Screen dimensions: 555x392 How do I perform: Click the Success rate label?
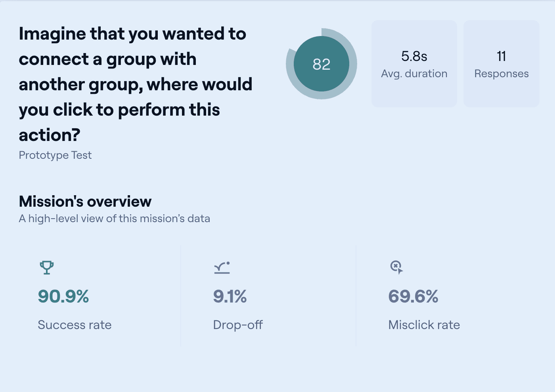75,325
